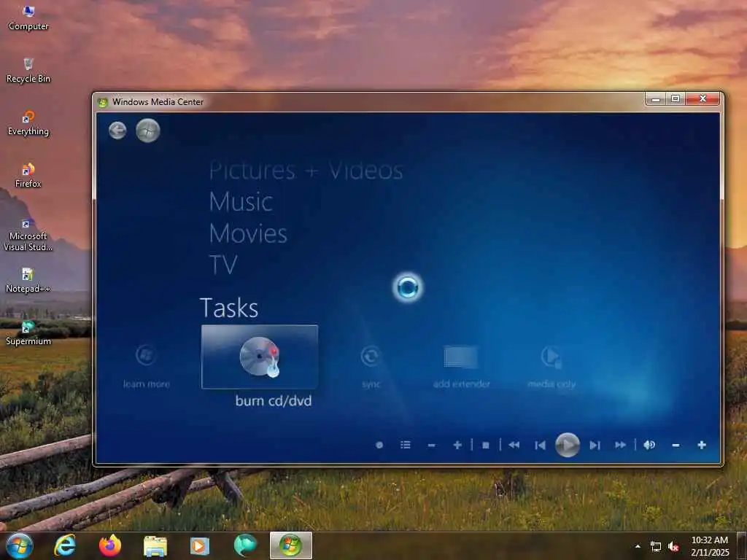Viewport: 747px width, 560px height.
Task: Open the Computer desktop icon
Action: click(28, 18)
